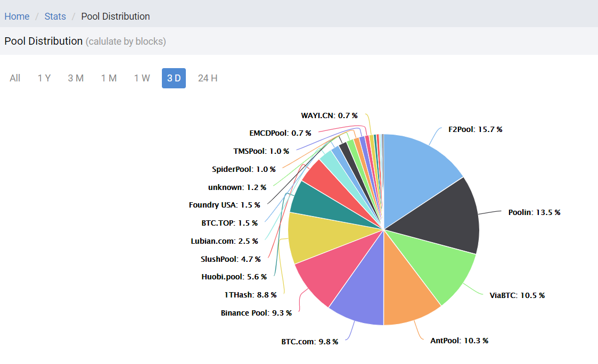
Task: Click the 'Lubian.com: 2.5 %' label
Action: (224, 241)
